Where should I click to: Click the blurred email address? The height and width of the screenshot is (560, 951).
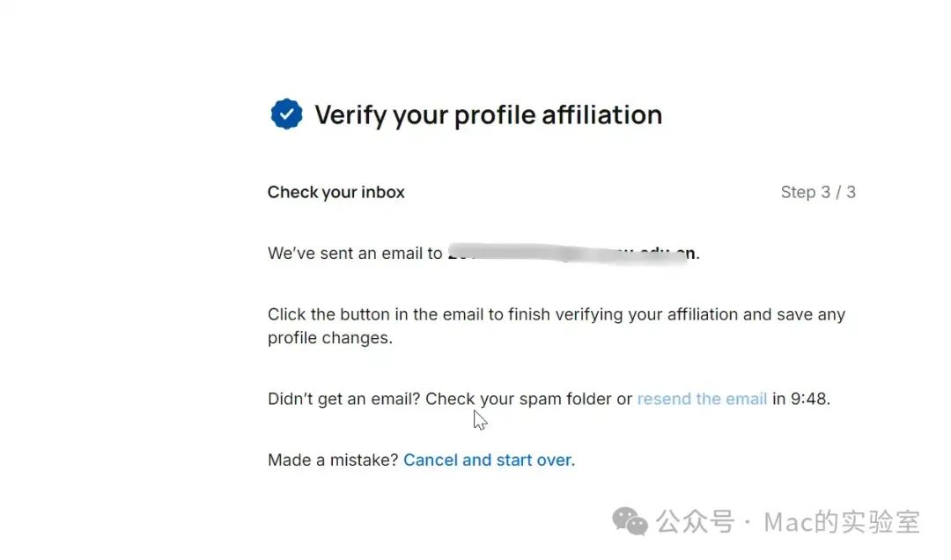(x=571, y=253)
